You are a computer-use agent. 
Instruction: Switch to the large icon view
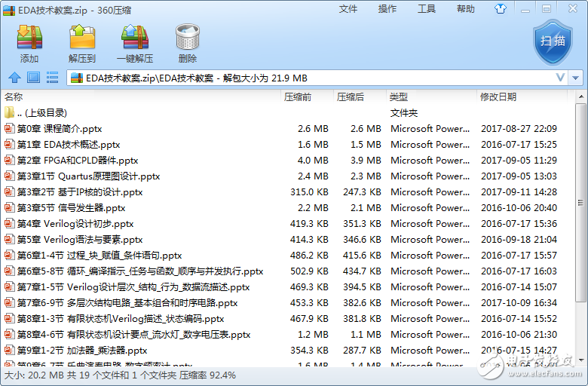click(x=33, y=78)
